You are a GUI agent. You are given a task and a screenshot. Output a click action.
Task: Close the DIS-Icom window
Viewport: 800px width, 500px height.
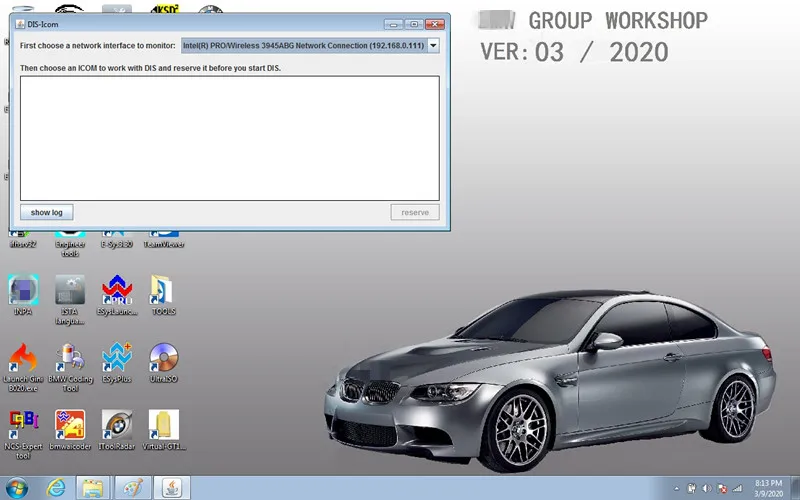point(435,24)
